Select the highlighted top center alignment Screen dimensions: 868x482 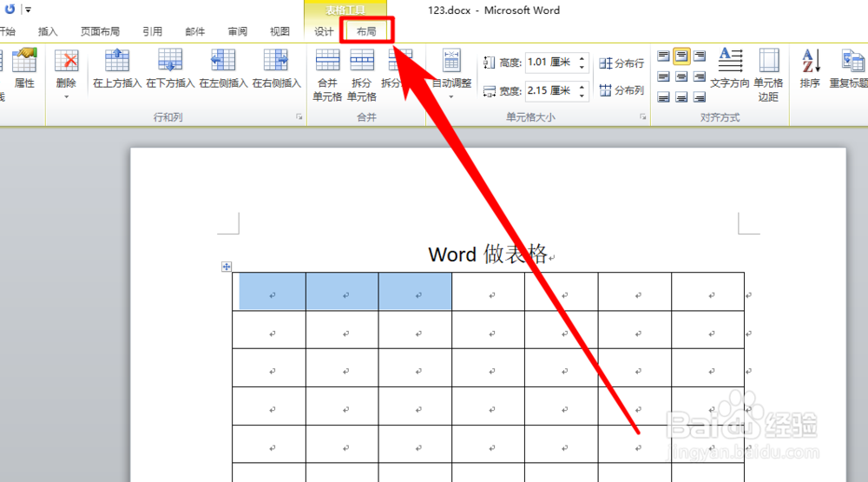click(x=681, y=56)
